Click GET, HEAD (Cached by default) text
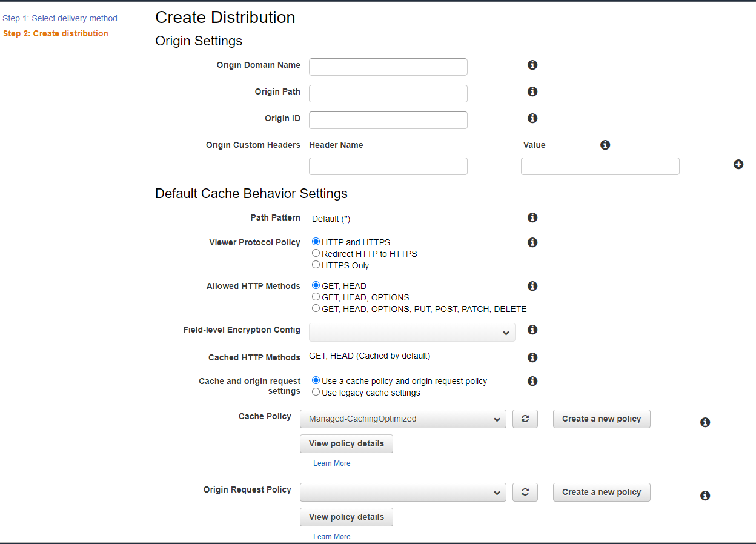Viewport: 756px width, 544px height. coord(370,356)
